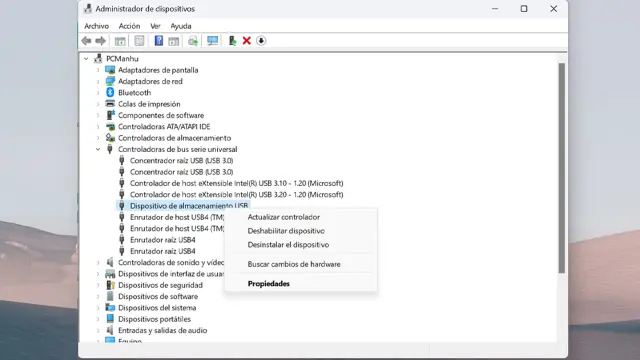Click the Entradas y salidas de audio icon
The image size is (640, 360).
[110, 330]
